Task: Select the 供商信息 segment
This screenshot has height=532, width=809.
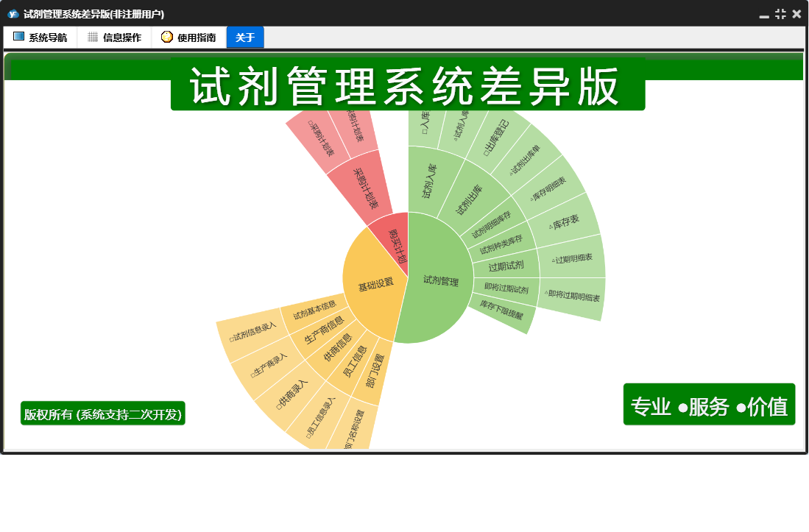Action: (x=338, y=347)
